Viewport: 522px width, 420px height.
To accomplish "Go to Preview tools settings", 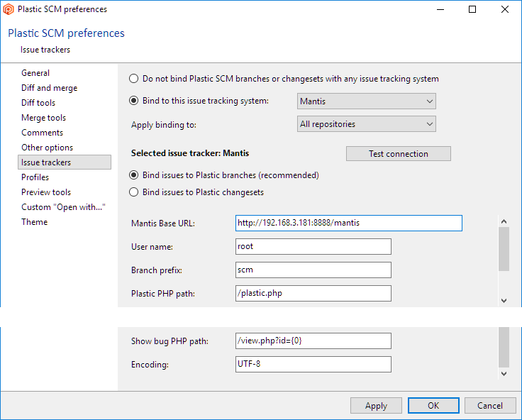I will [x=46, y=192].
